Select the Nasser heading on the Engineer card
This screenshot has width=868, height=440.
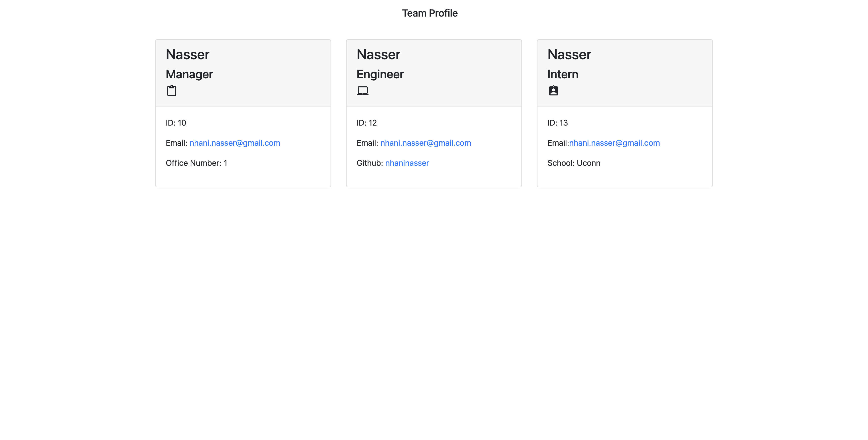click(378, 54)
